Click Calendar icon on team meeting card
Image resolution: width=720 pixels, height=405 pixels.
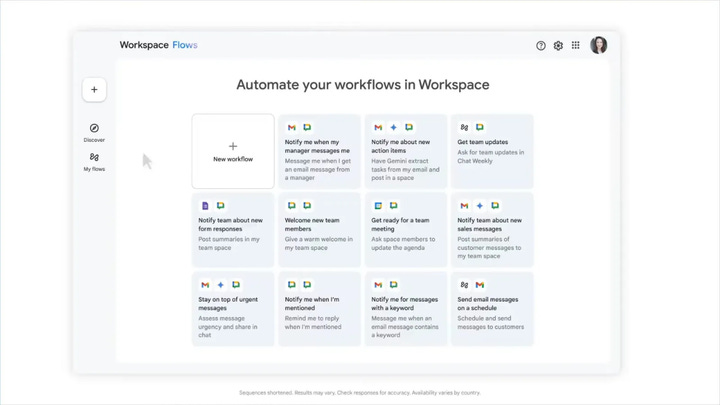tap(378, 206)
